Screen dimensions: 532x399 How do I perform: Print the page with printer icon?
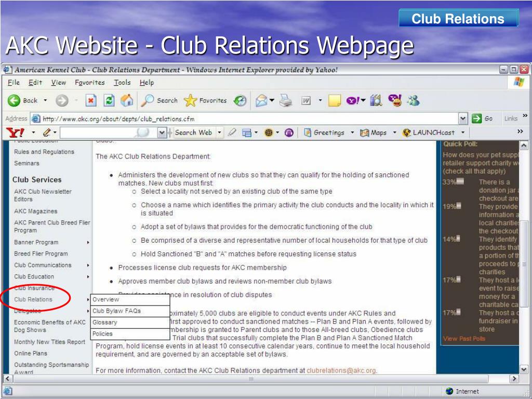[286, 101]
